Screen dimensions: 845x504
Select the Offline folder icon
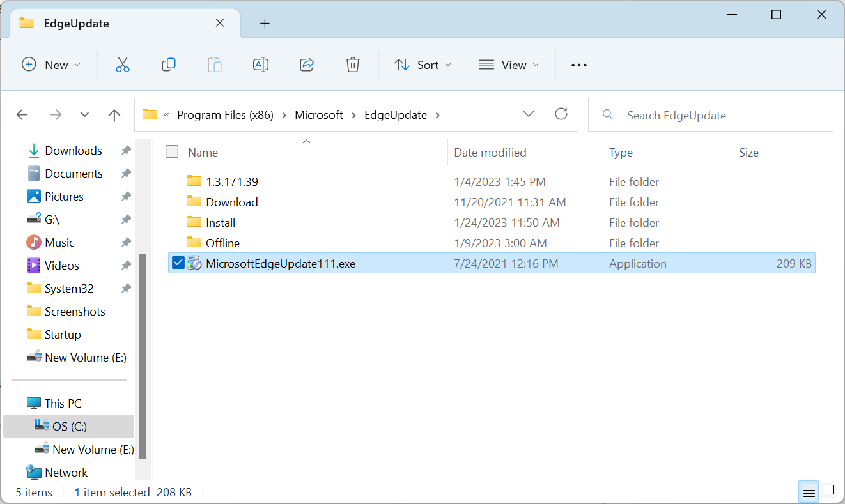[x=194, y=243]
